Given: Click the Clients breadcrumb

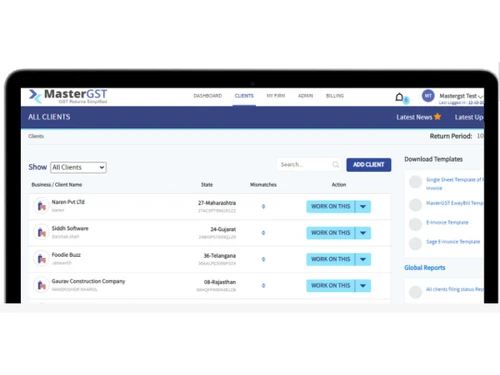Looking at the screenshot, I should (36, 136).
